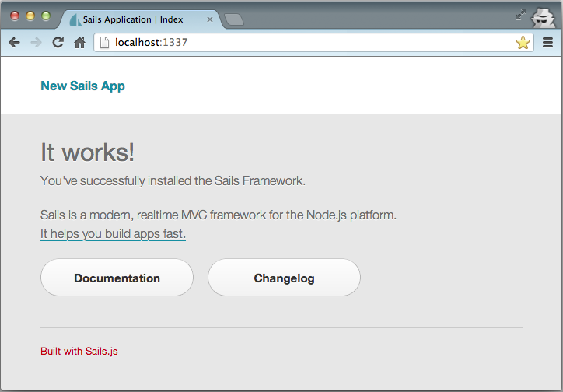Screen dimensions: 563x392
Task: Click the green zoom window button
Action: 46,16
